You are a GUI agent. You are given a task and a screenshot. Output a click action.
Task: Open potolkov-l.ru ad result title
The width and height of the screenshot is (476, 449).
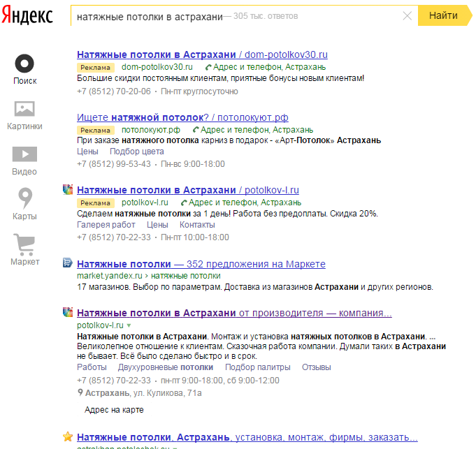click(188, 190)
